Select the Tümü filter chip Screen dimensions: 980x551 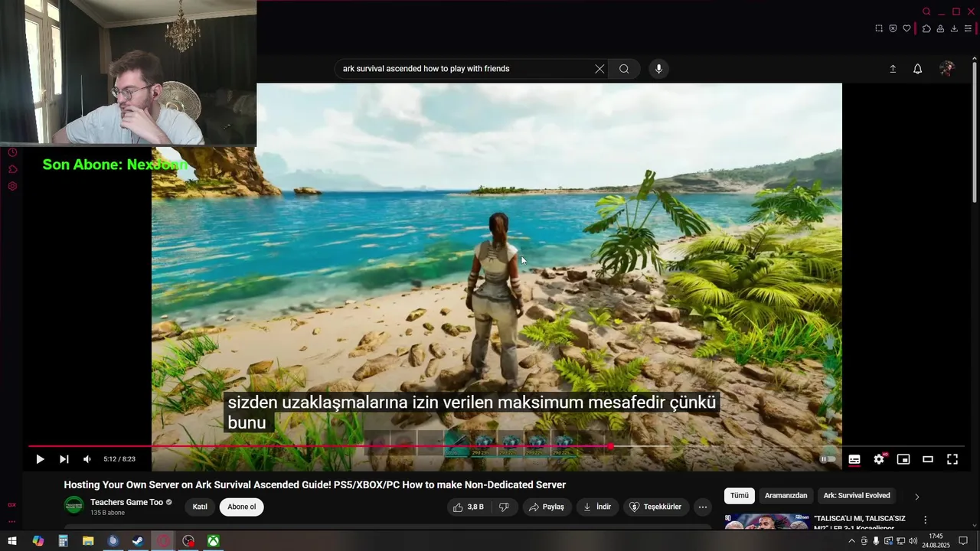click(x=740, y=496)
